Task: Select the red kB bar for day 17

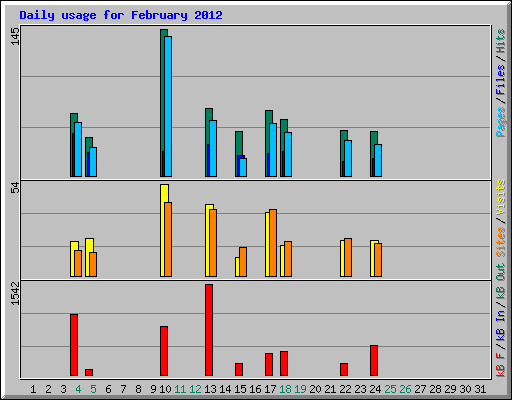Action: [269, 364]
